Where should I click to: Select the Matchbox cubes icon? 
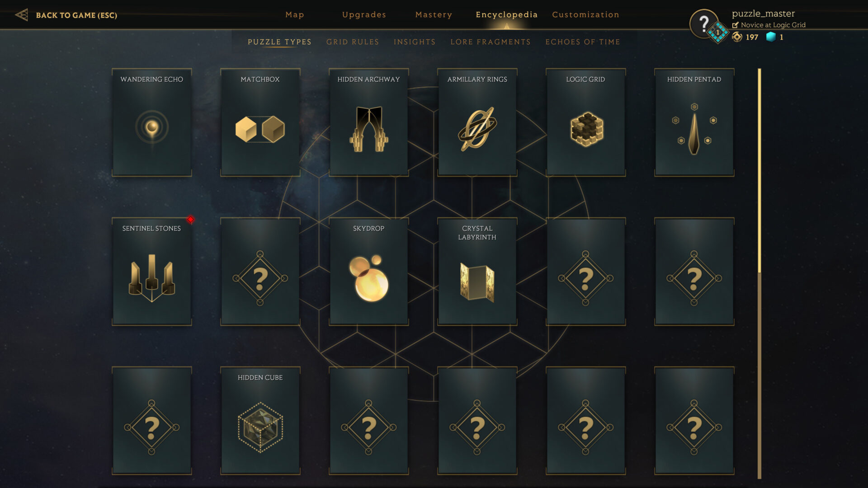[260, 129]
